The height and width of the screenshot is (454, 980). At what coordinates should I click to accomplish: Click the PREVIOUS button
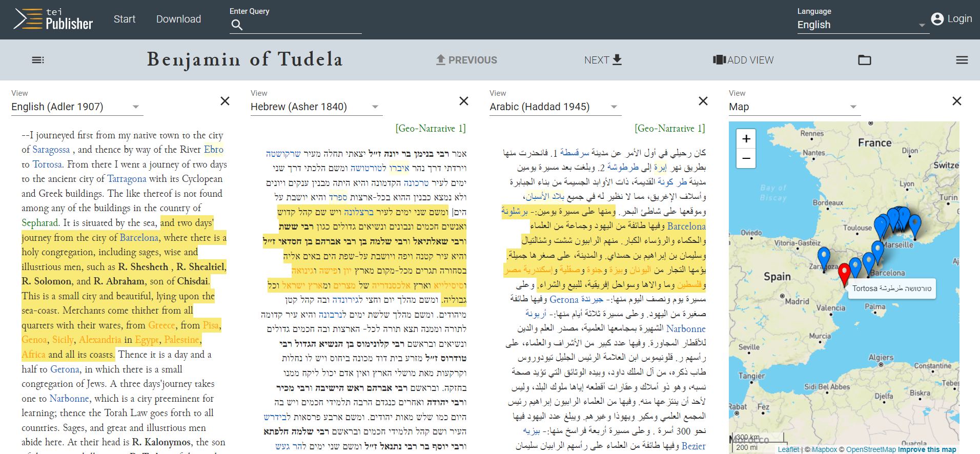(466, 60)
